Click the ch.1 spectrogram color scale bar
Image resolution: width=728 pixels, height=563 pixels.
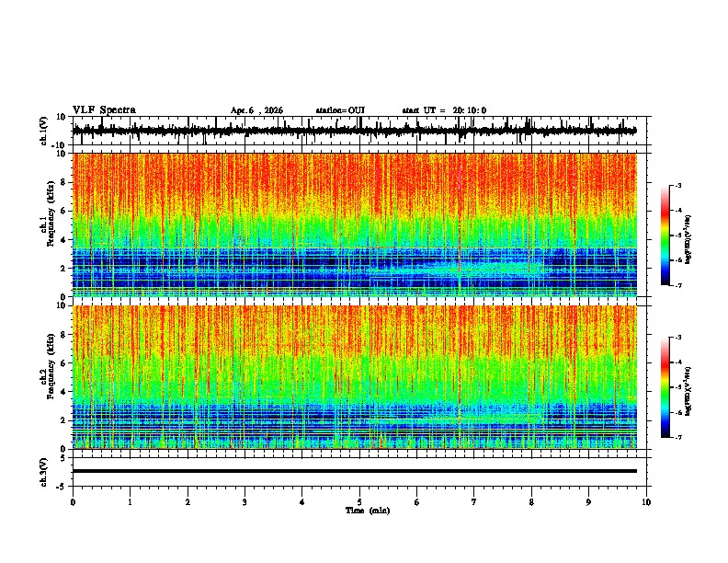click(x=665, y=236)
